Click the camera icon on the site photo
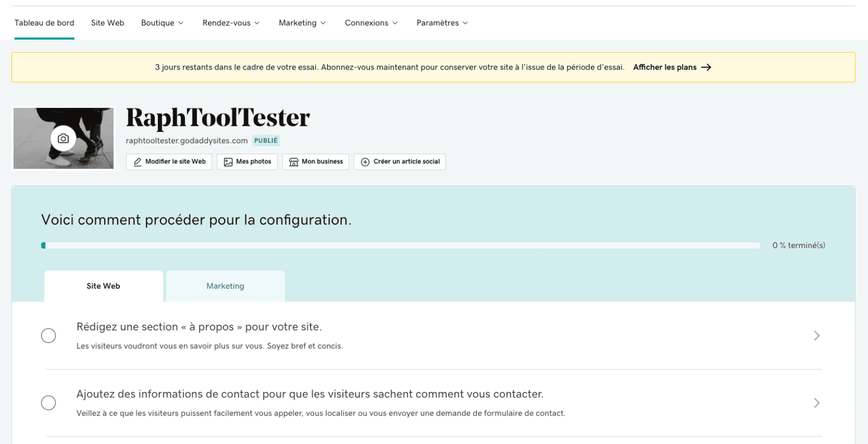Screen dimensions: 868x444 pos(63,138)
